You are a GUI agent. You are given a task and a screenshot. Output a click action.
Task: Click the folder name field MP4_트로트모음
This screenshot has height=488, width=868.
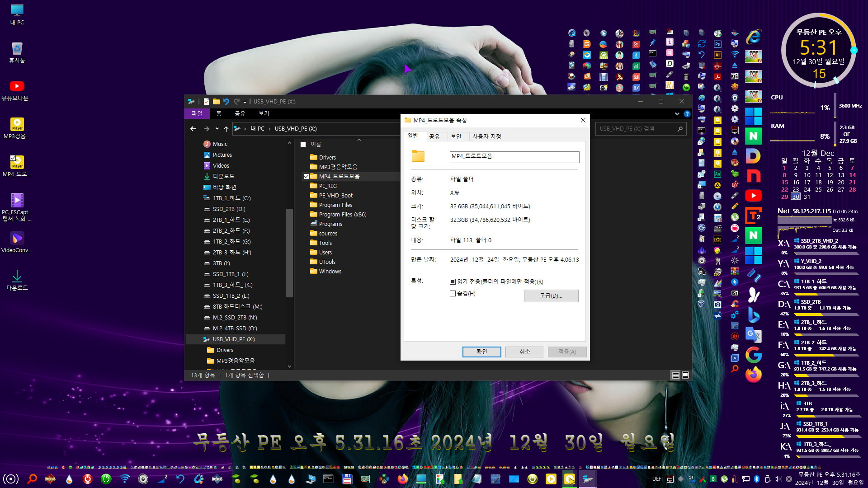point(514,157)
